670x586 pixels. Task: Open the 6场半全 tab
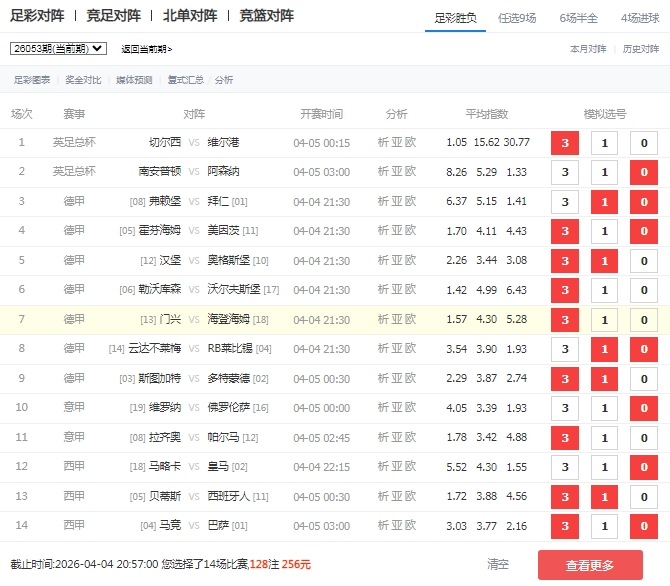click(578, 18)
